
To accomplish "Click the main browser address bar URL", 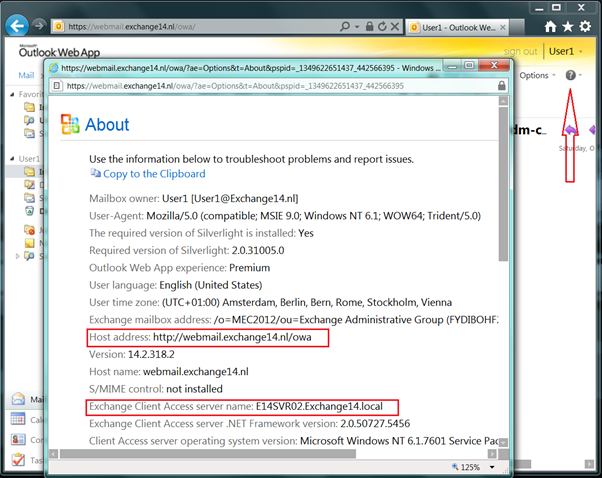I will click(180, 23).
